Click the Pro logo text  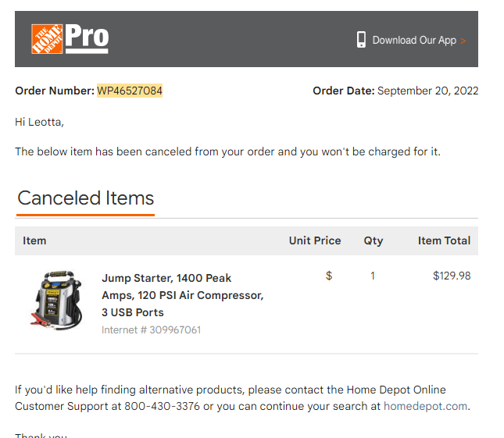pos(87,38)
